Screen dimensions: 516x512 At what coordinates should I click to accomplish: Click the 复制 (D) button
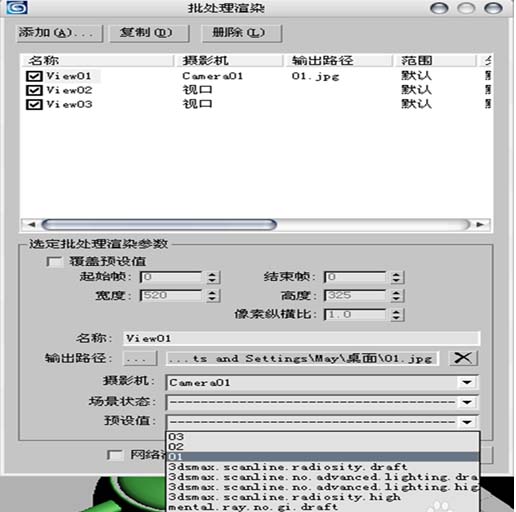(149, 33)
